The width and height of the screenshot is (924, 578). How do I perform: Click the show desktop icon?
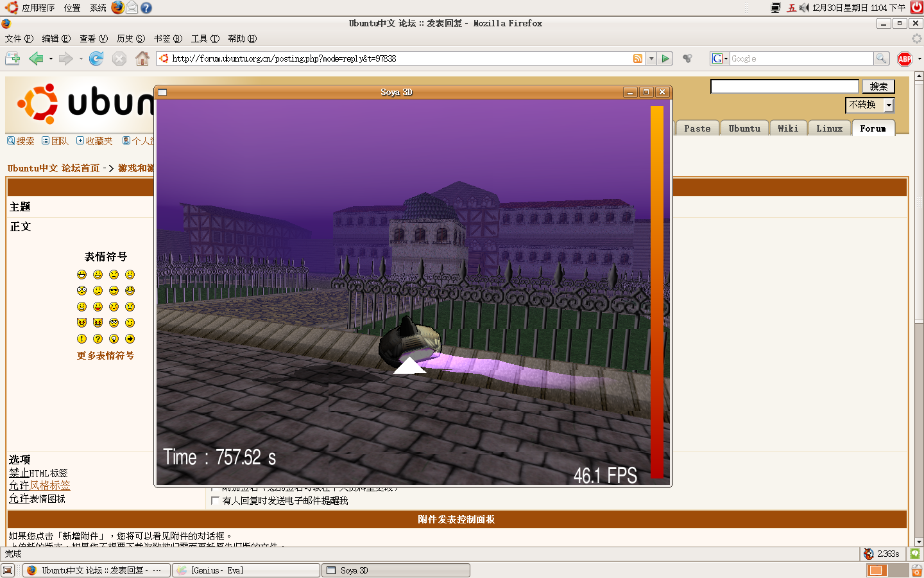pyautogui.click(x=8, y=570)
